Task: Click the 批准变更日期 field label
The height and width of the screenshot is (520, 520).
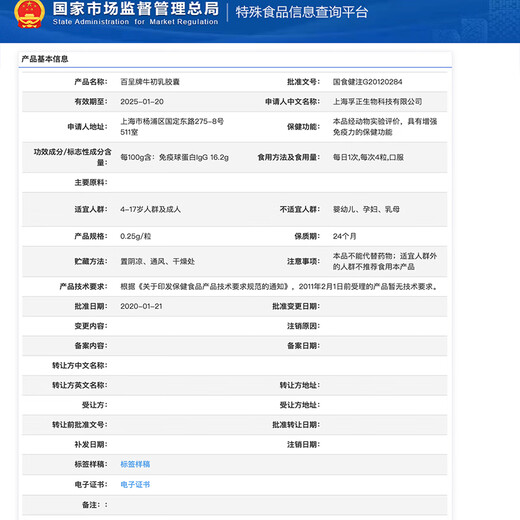Action: pyautogui.click(x=296, y=306)
